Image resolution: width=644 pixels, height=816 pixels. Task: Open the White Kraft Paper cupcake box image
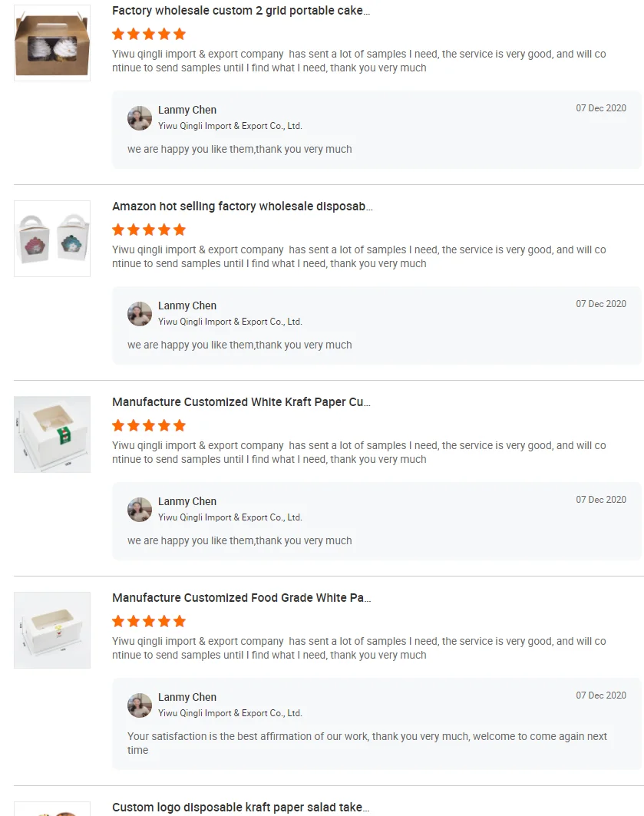[x=52, y=434]
